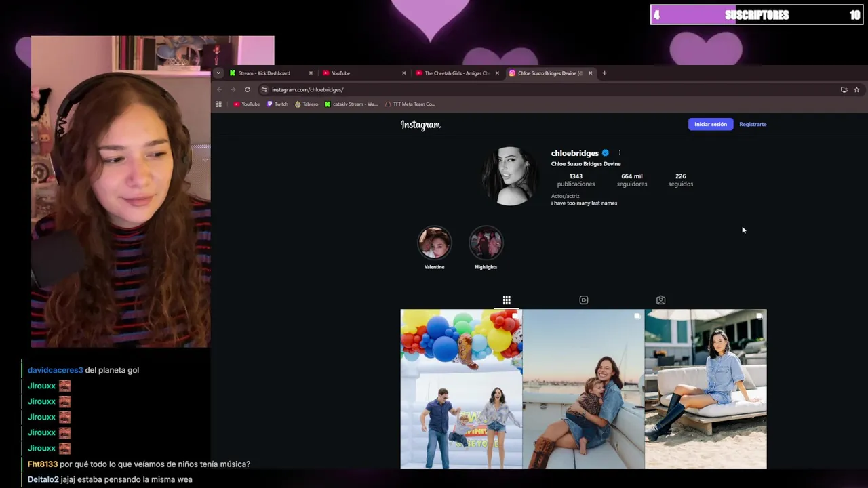This screenshot has width=868, height=488.
Task: Open a new browser tab
Action: pos(604,73)
